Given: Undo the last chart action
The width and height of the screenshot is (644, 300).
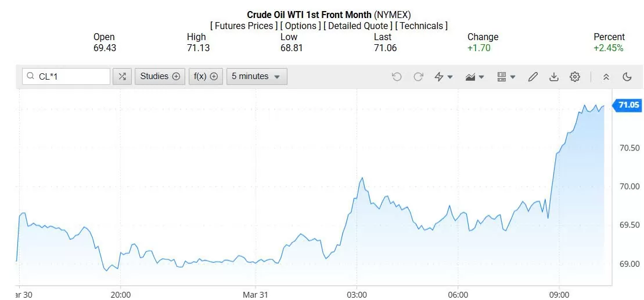Looking at the screenshot, I should [397, 77].
